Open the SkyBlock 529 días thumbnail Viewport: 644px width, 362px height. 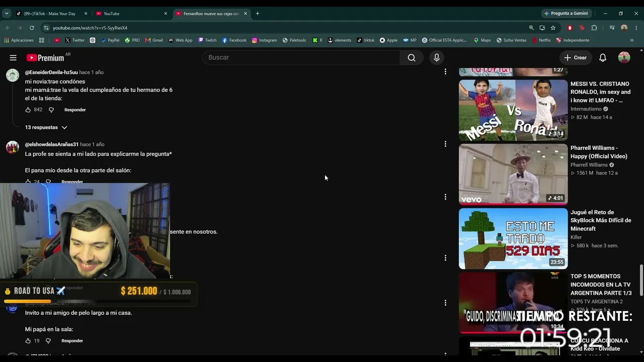pos(513,239)
